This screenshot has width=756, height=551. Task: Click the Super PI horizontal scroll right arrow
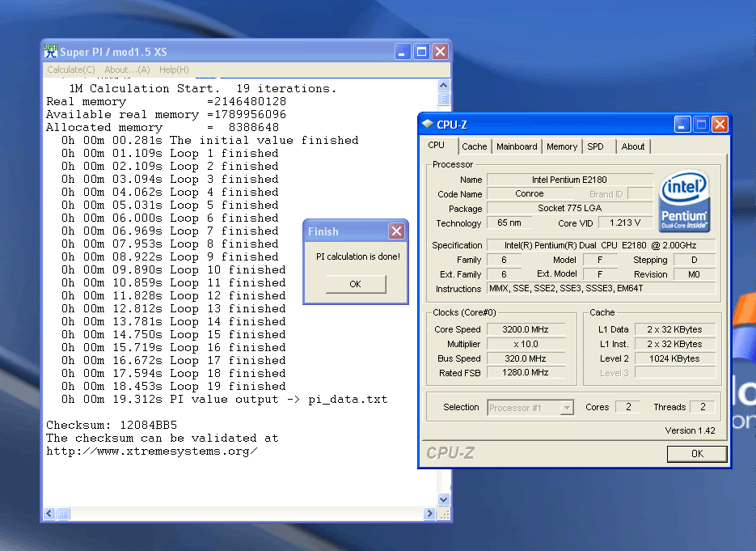[x=429, y=514]
